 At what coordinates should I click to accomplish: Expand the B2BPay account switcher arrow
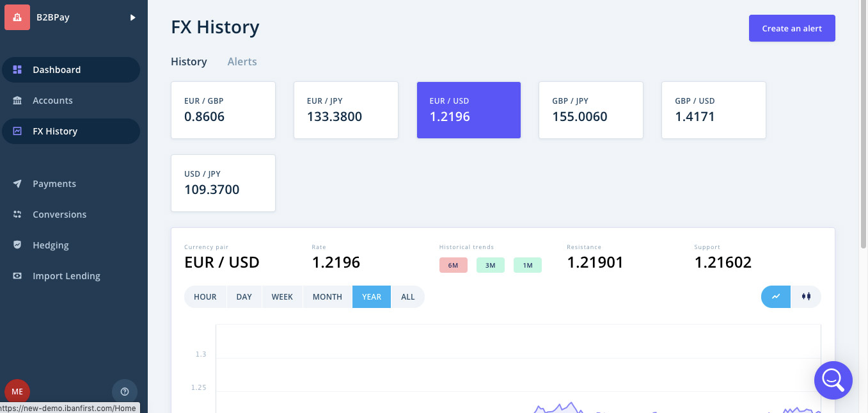133,17
